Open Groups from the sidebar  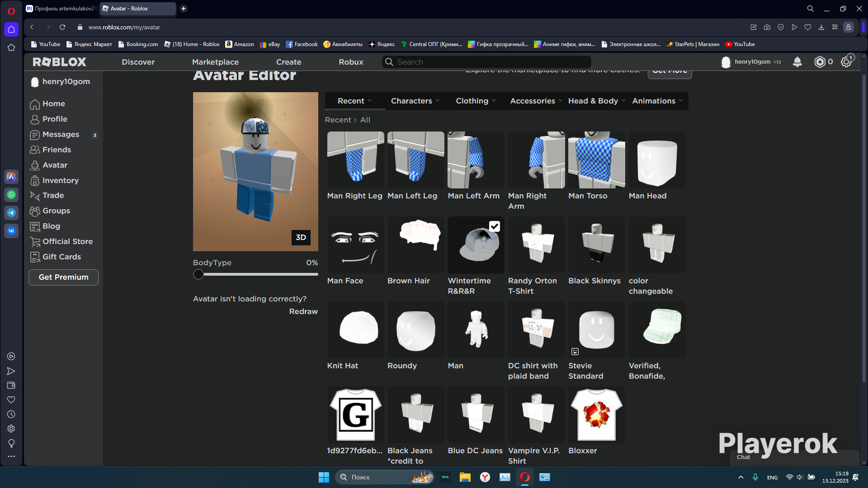[50, 211]
